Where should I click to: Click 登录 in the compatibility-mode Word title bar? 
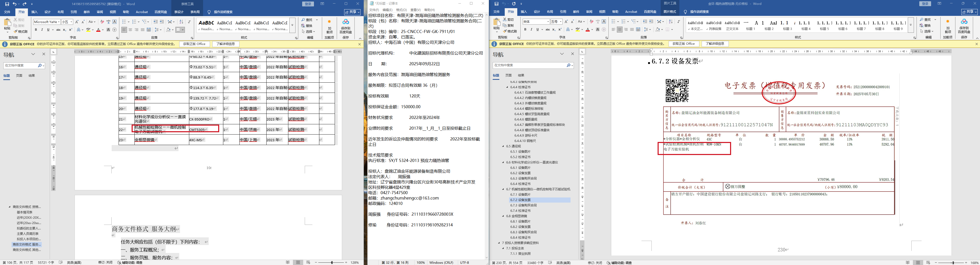click(308, 4)
